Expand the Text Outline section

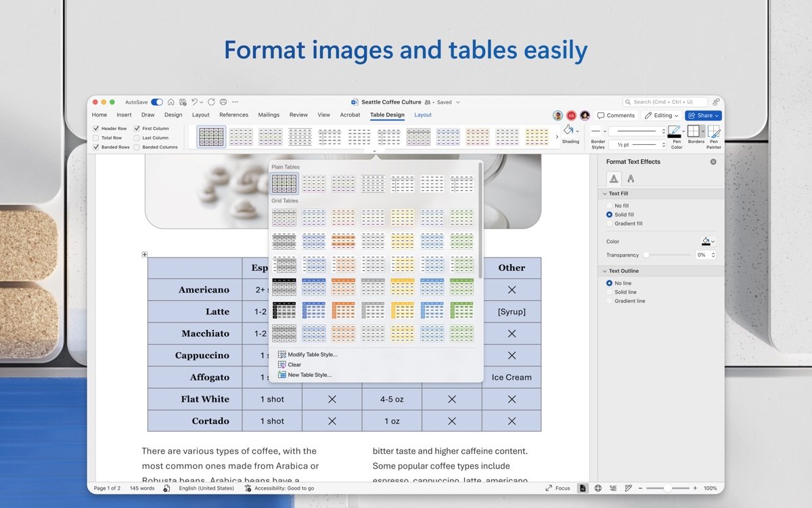(x=605, y=270)
